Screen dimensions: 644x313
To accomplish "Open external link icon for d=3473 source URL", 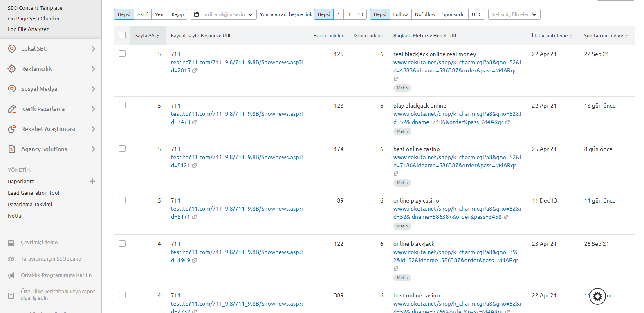I will click(x=194, y=122).
